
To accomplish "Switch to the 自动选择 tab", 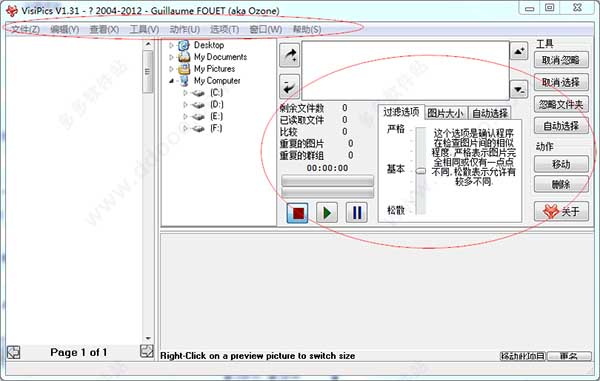I will [x=490, y=113].
